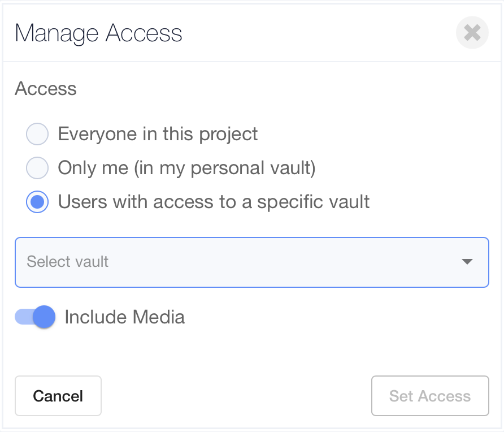
Task: Click the blue dot inside selected radio
Action: (37, 202)
